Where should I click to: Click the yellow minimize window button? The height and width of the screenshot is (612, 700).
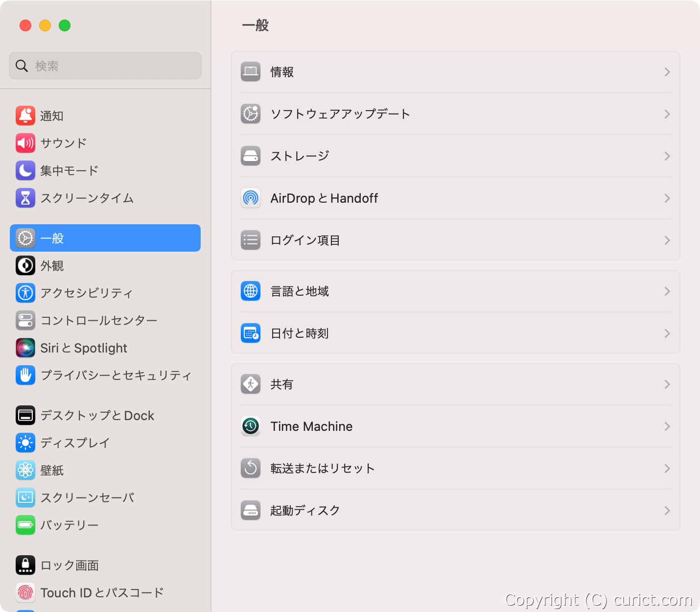pyautogui.click(x=45, y=25)
